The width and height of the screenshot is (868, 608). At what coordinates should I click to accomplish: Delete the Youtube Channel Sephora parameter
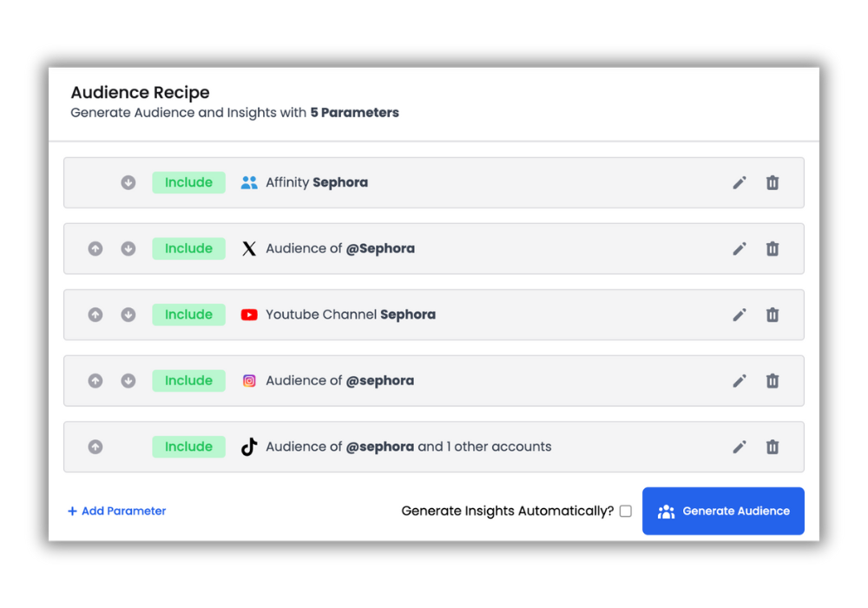[773, 314]
